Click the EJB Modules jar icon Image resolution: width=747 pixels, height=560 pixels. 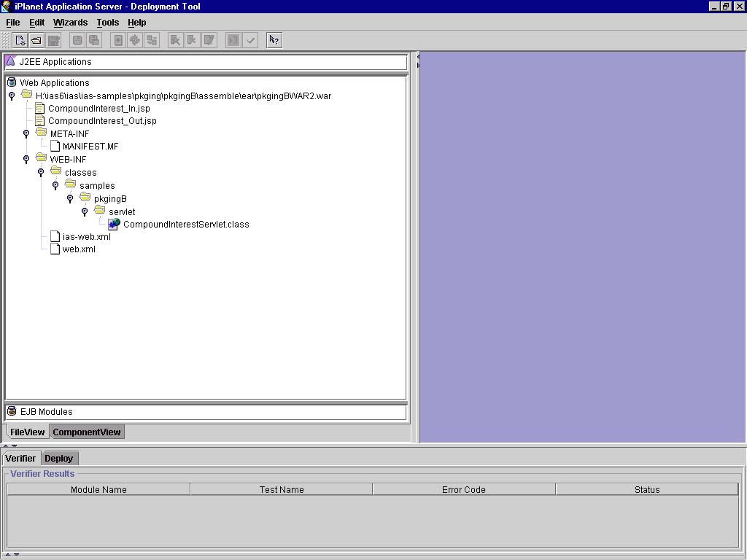pyautogui.click(x=12, y=411)
